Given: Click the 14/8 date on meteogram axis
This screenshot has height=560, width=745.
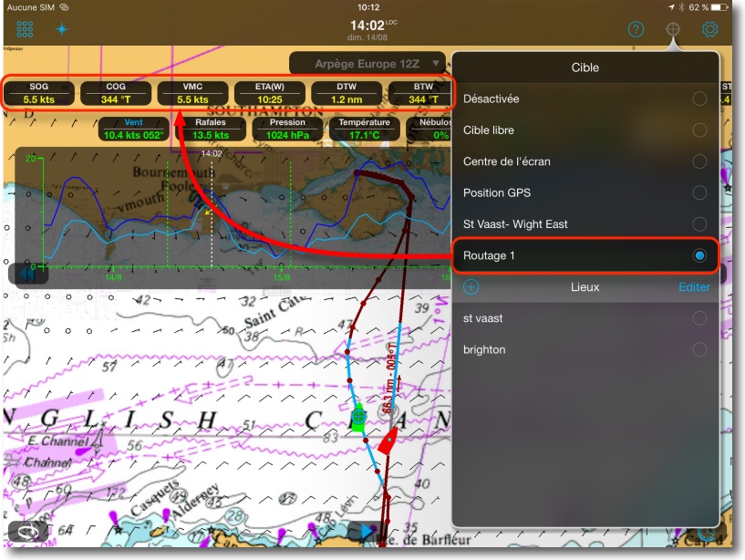Looking at the screenshot, I should [113, 277].
